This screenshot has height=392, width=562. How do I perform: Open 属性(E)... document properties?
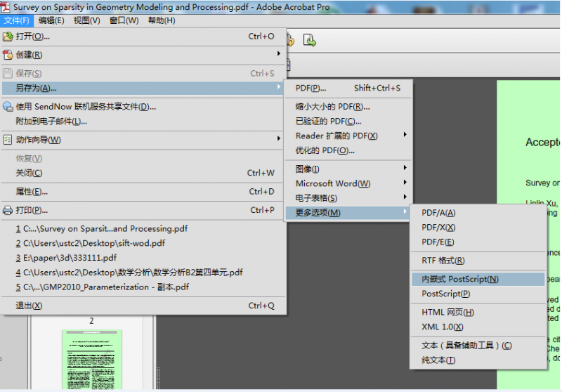point(143,192)
